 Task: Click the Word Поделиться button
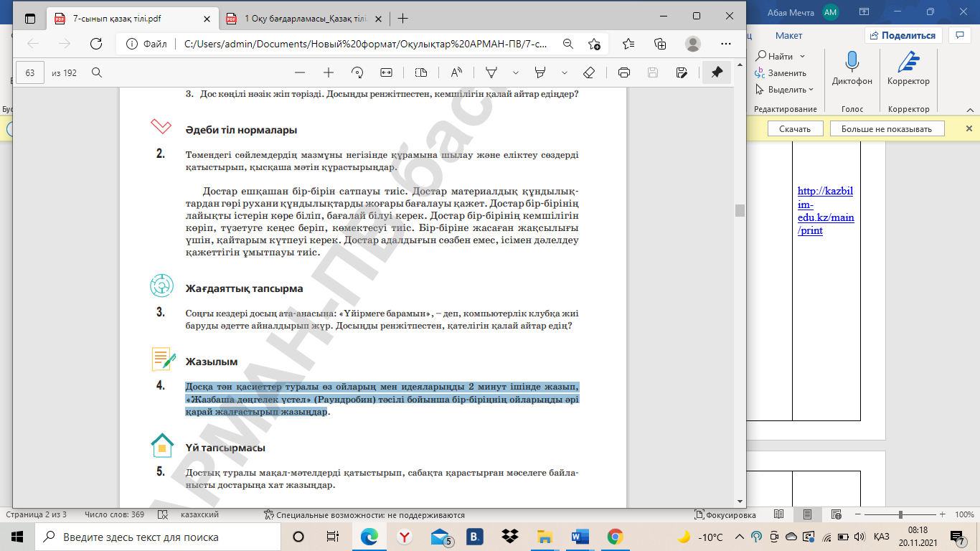click(903, 35)
